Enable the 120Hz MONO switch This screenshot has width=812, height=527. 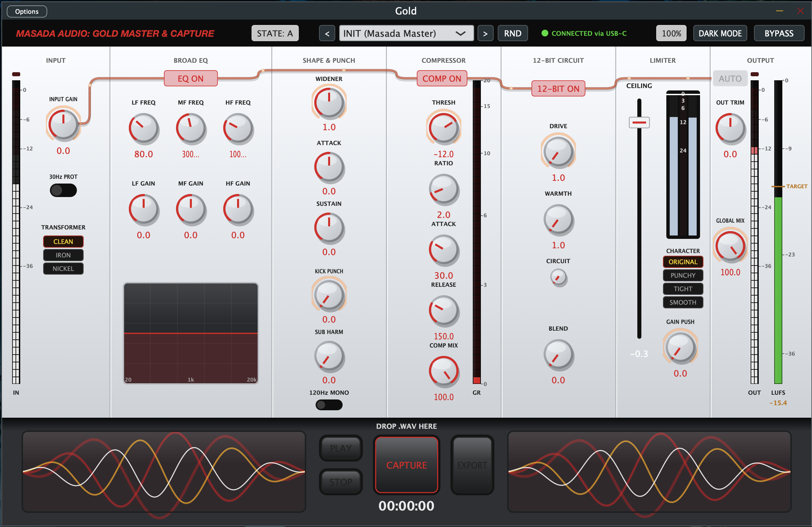(x=328, y=405)
